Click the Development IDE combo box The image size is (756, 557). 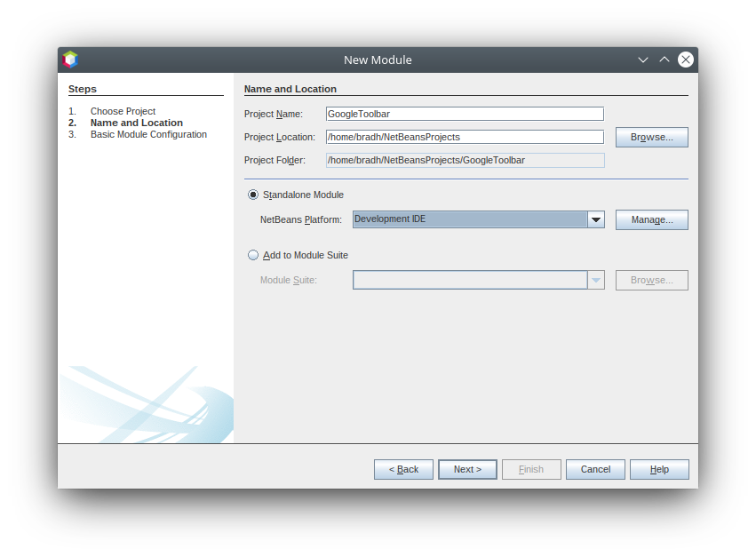[469, 219]
